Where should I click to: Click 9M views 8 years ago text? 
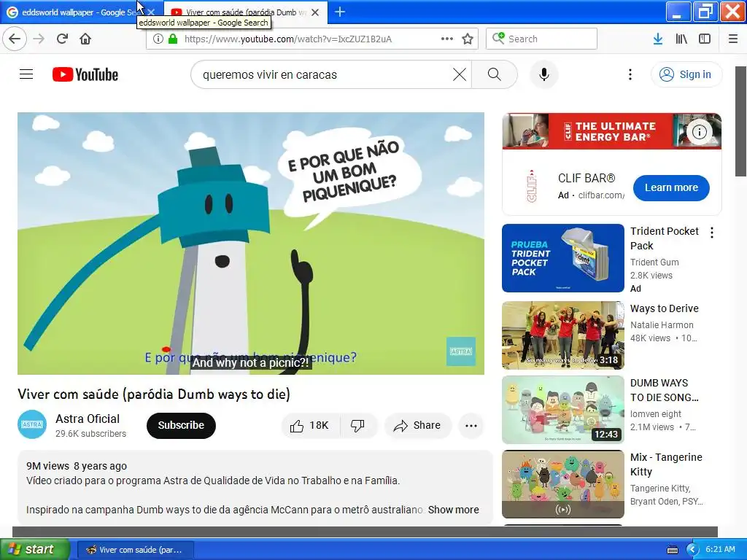(x=77, y=466)
